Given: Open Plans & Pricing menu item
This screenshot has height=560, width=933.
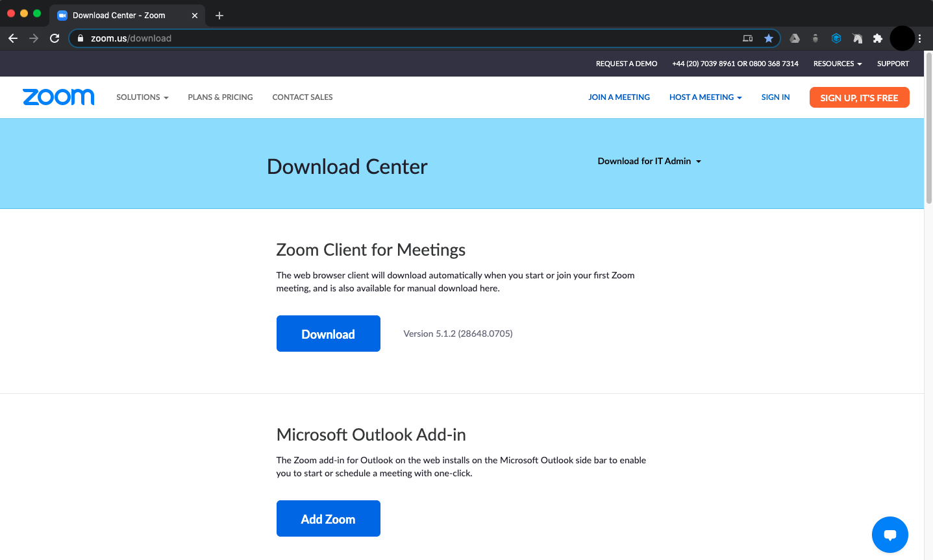Looking at the screenshot, I should click(220, 97).
